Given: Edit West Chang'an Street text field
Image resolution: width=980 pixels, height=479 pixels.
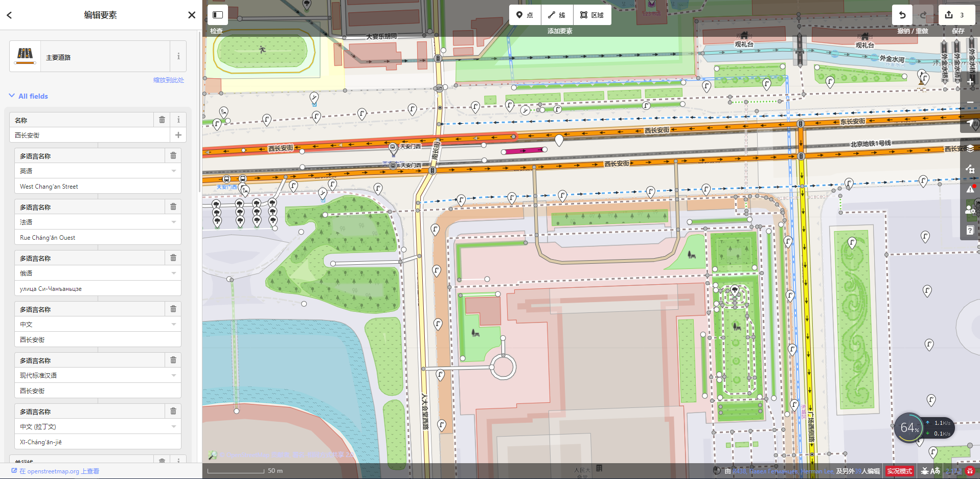Looking at the screenshot, I should click(98, 186).
